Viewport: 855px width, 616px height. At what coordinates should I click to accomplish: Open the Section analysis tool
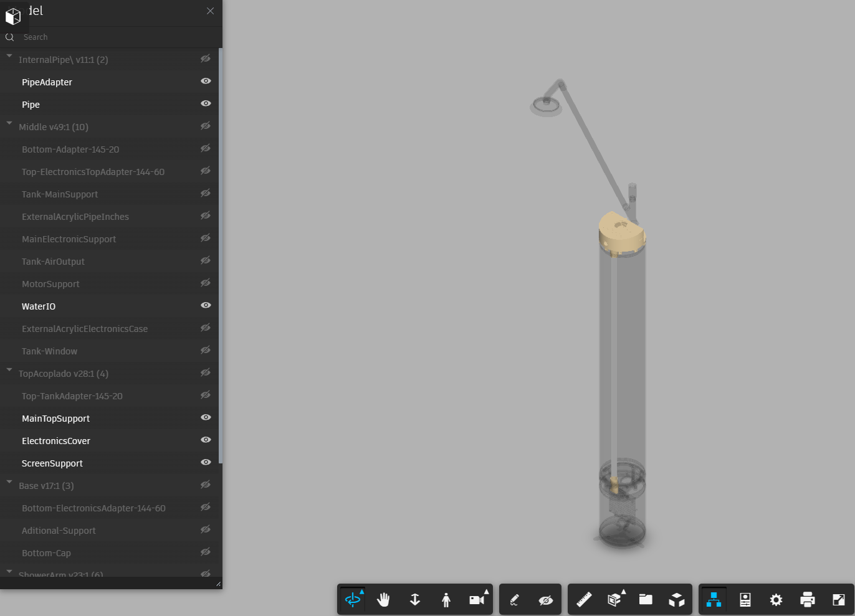[614, 600]
